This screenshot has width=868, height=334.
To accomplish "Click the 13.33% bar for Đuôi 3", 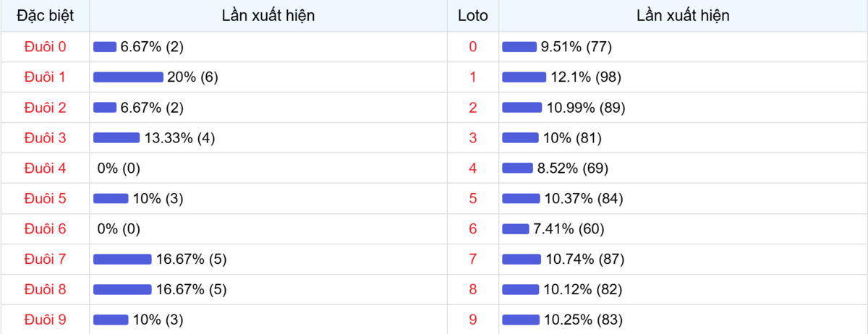I will 116,138.
